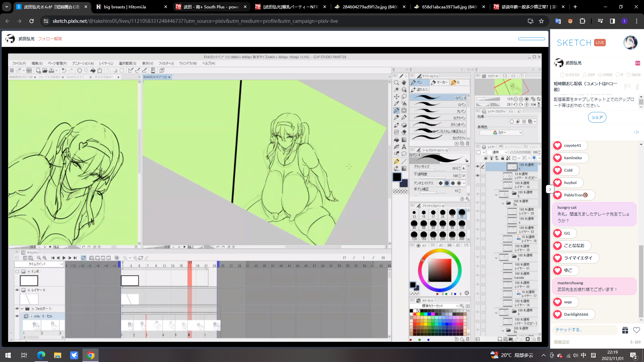Zoom in using navigator plus button
Screen dimensions: 644x362
(x=521, y=99)
